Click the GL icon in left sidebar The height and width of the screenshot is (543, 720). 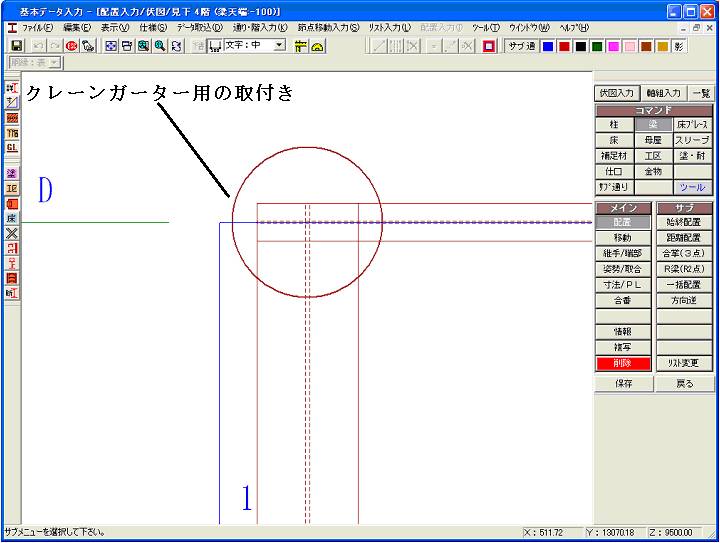(12, 148)
